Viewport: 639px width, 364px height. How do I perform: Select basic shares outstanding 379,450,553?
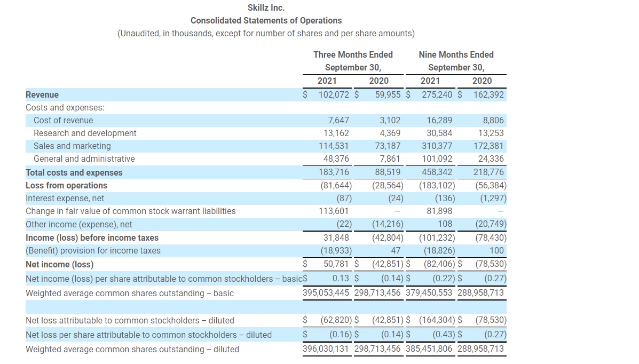pos(429,292)
